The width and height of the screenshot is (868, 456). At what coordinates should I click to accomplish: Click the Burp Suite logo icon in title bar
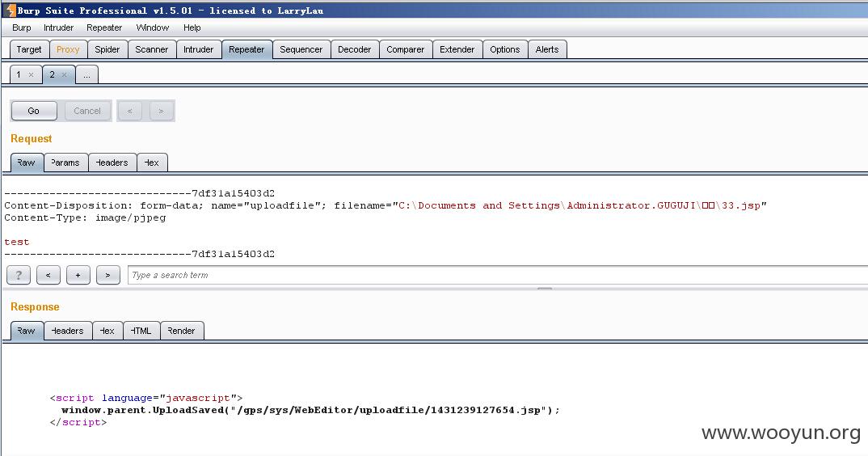coord(9,10)
